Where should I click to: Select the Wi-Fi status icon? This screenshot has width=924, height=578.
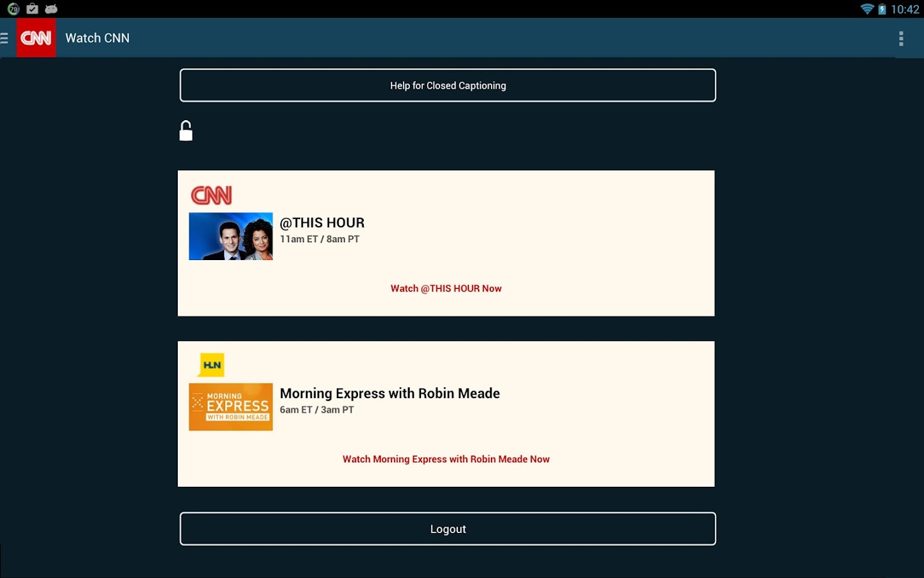[x=868, y=9]
